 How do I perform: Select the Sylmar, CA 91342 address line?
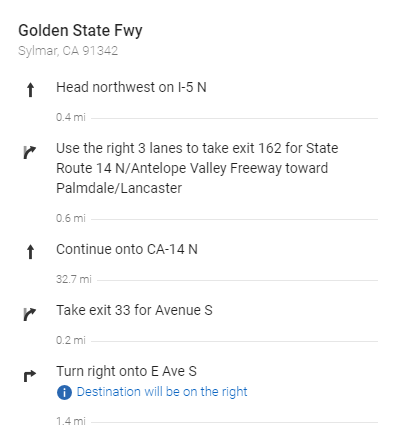[x=68, y=51]
